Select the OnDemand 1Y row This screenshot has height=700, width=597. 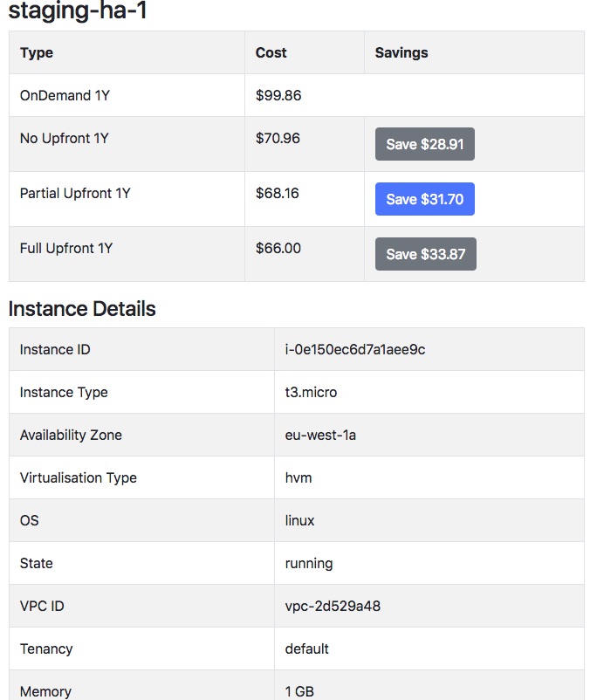(x=65, y=95)
